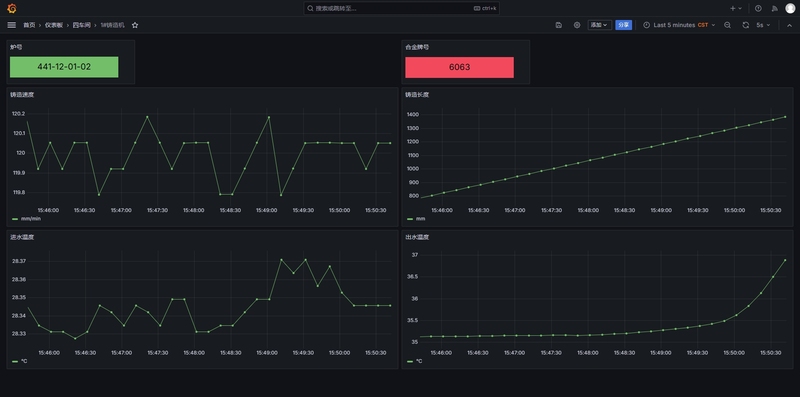Go to 四车间 breadcrumb
This screenshot has width=800, height=397.
(81, 25)
